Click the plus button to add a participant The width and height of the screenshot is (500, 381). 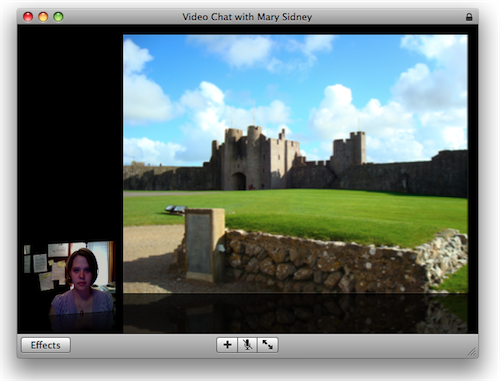[227, 345]
